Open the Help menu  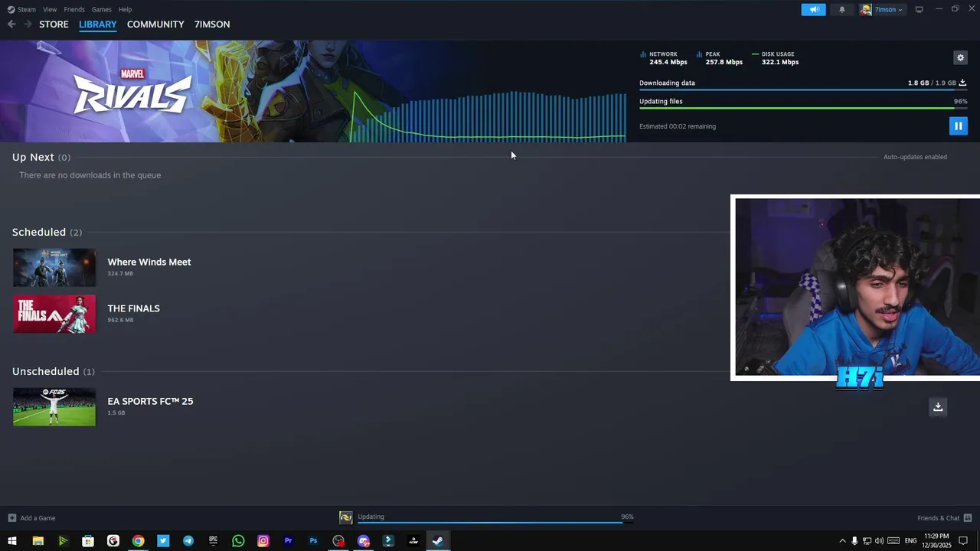tap(125, 9)
